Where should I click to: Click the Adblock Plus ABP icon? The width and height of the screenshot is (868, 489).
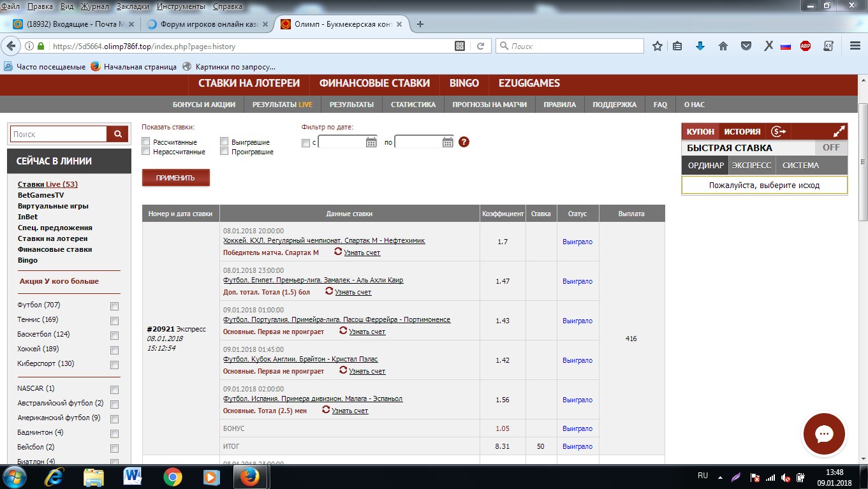click(x=805, y=46)
